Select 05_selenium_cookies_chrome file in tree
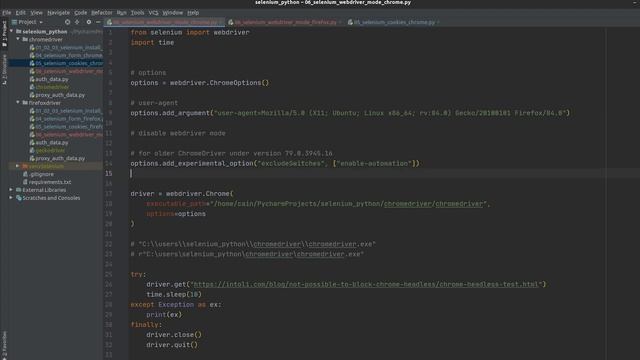The width and height of the screenshot is (640, 360). [x=69, y=63]
